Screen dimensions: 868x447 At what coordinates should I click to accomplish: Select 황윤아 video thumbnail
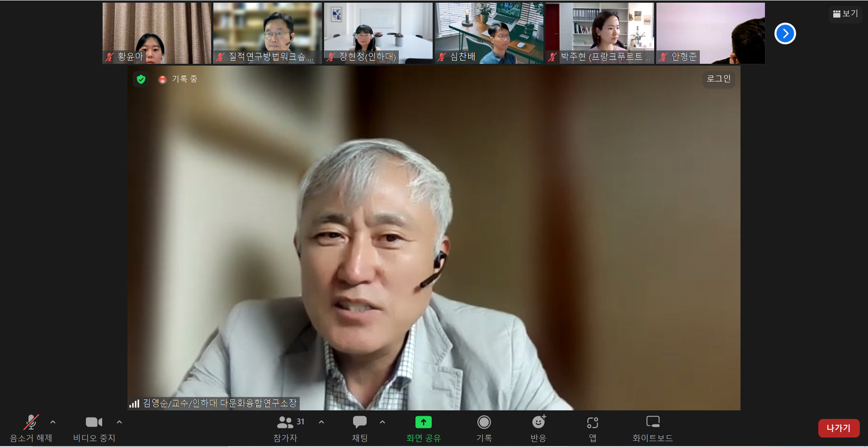pos(157,33)
